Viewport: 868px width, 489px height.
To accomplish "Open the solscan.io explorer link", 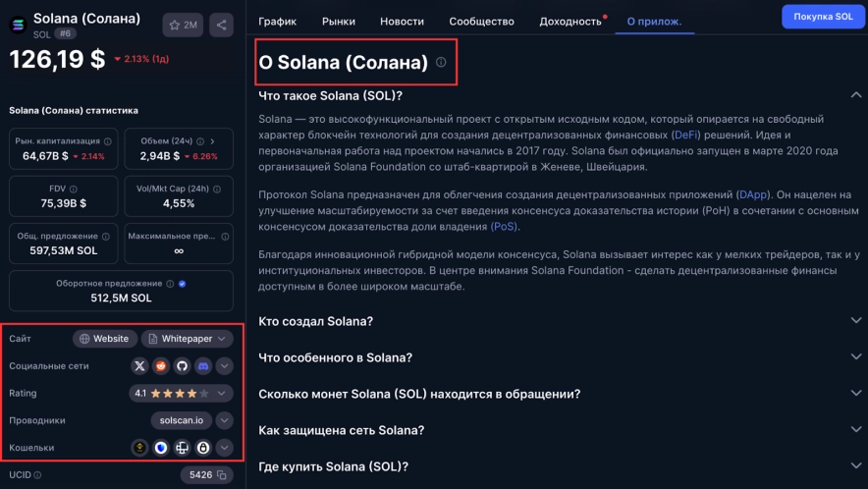I will click(x=182, y=420).
